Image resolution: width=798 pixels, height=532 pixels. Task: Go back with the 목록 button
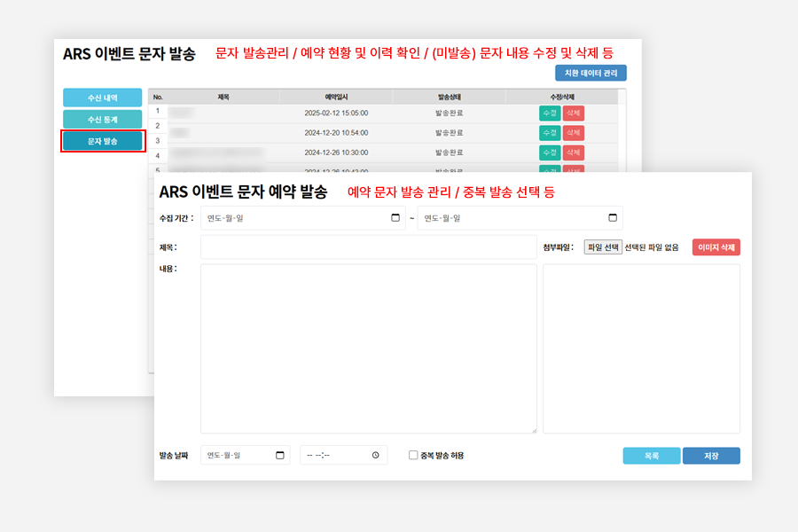[651, 456]
